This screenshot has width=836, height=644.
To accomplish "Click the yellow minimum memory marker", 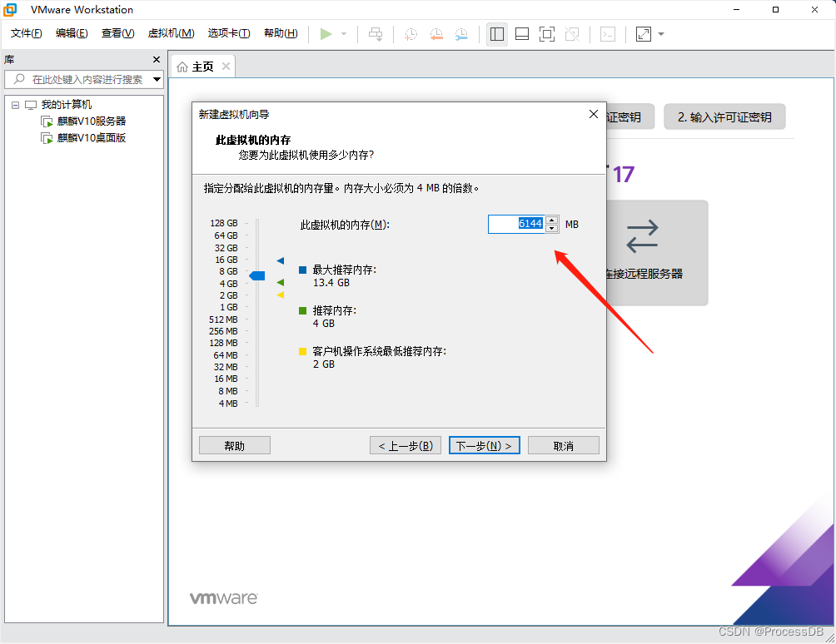I will pos(281,295).
